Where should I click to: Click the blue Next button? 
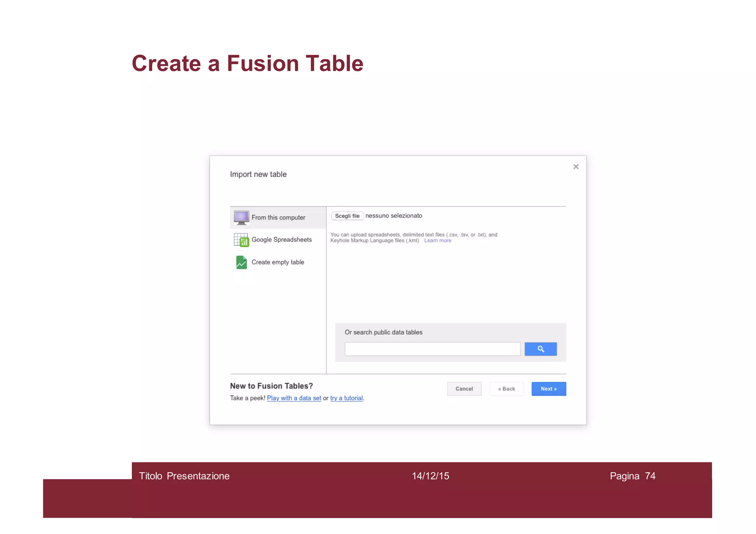coord(549,389)
